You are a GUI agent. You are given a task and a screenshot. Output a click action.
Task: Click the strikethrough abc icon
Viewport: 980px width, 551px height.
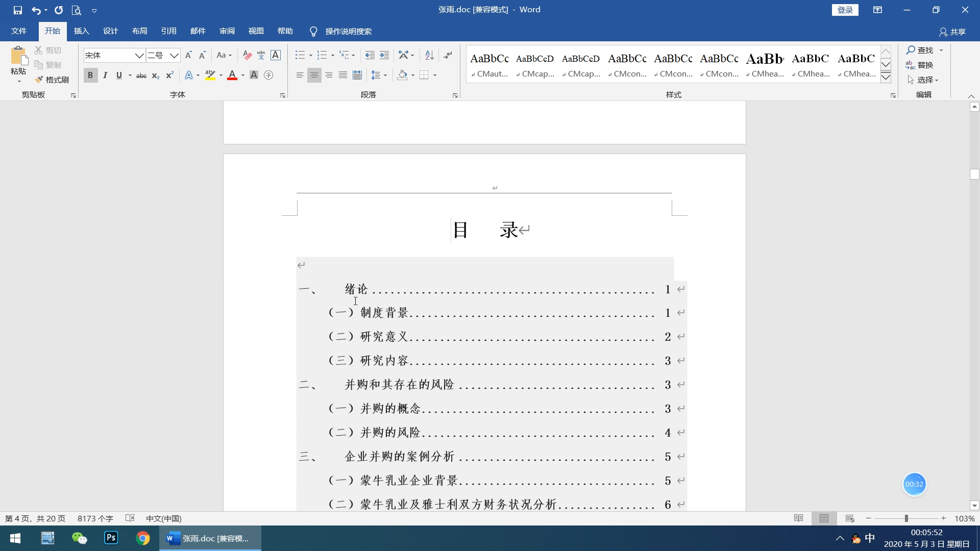click(141, 76)
